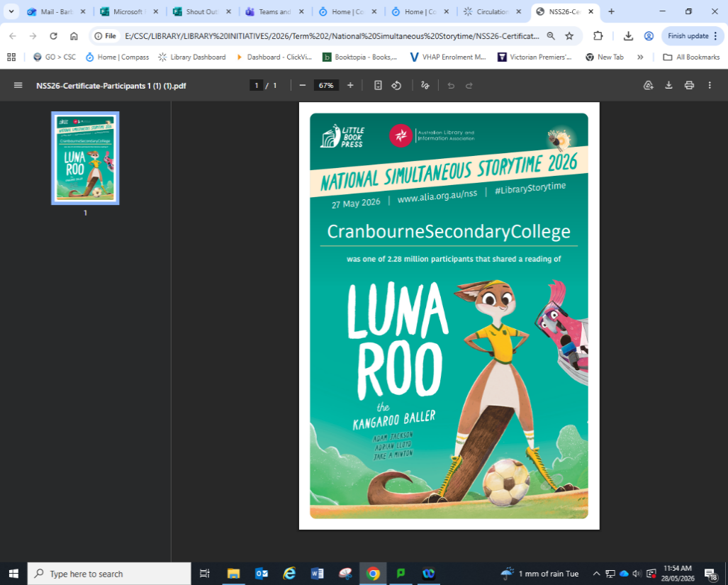Open the GO > CSC bookmark

pyautogui.click(x=55, y=57)
